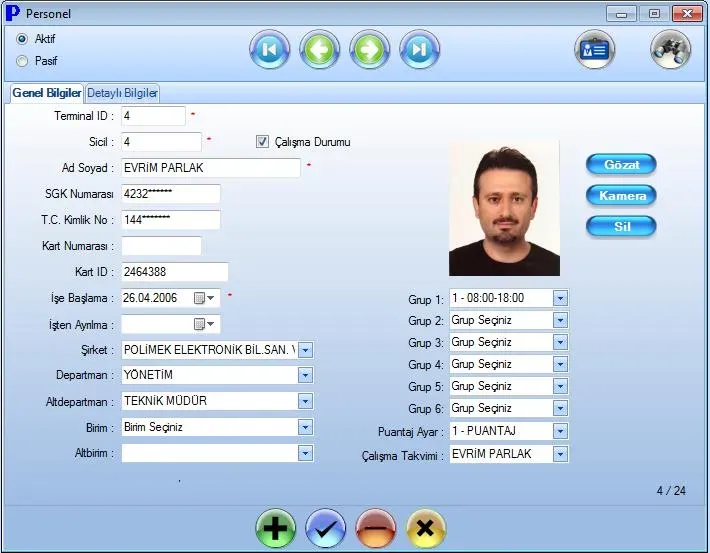The image size is (710, 553).
Task: Select the Pasif radio button
Action: (23, 61)
